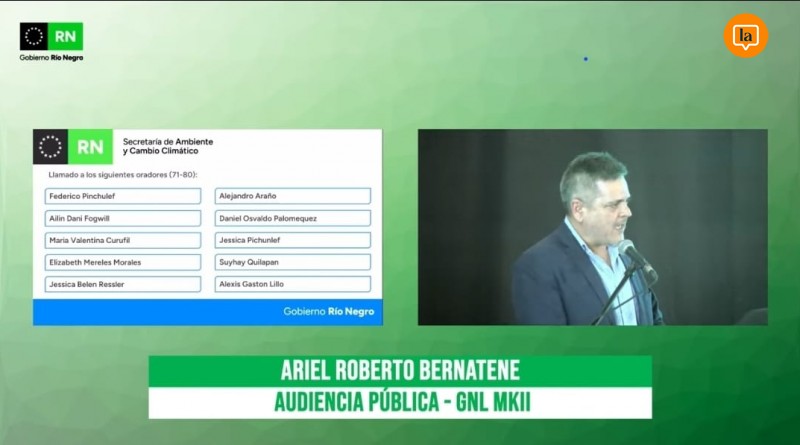
Task: Click the RN logo in top-left corner
Action: click(x=51, y=36)
